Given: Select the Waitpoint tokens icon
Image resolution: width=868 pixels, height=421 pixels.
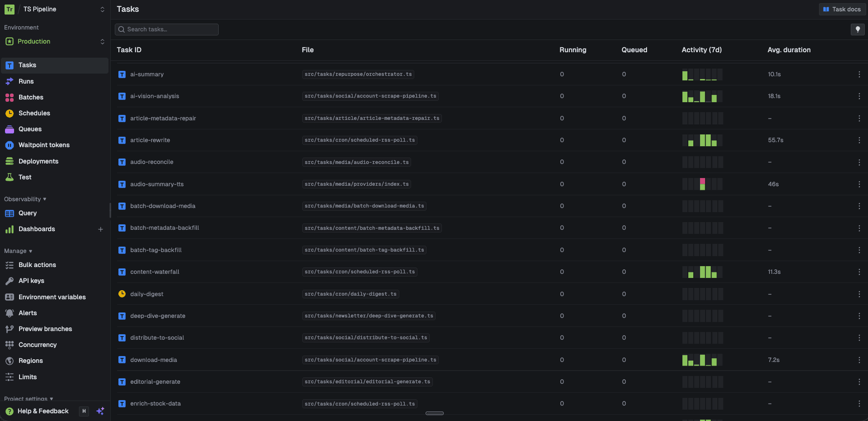Looking at the screenshot, I should [10, 145].
